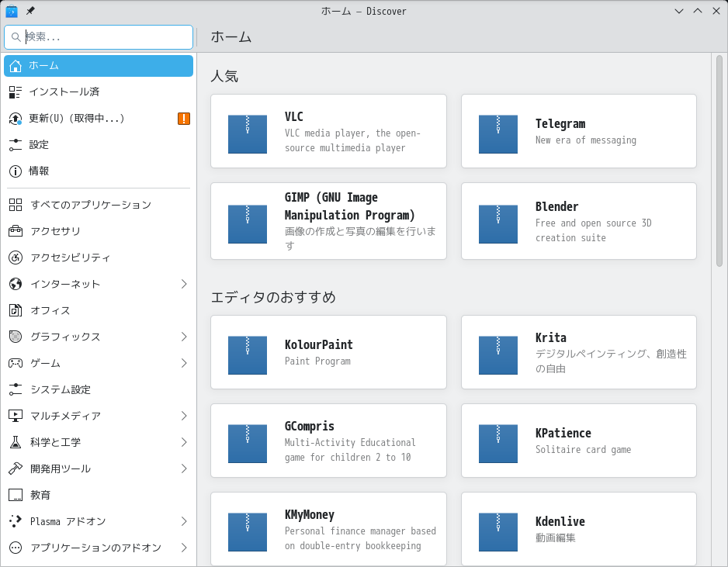Screen dimensions: 728x567
Task: Expand the グラフィックス category chevron
Action: [x=184, y=337]
